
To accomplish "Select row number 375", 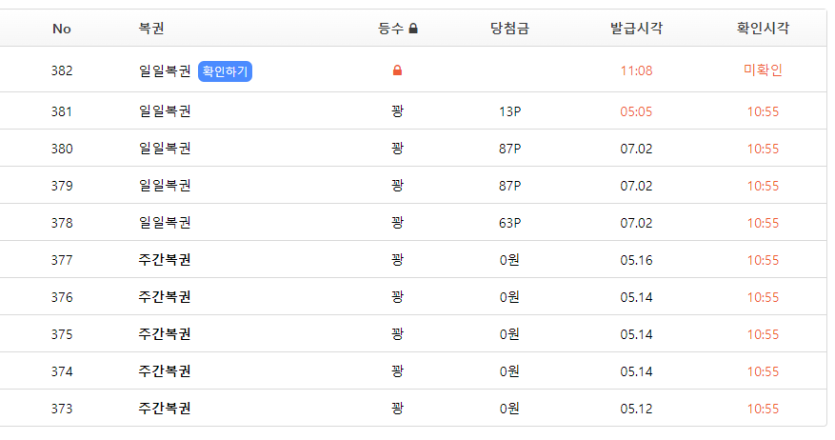I will click(62, 335).
